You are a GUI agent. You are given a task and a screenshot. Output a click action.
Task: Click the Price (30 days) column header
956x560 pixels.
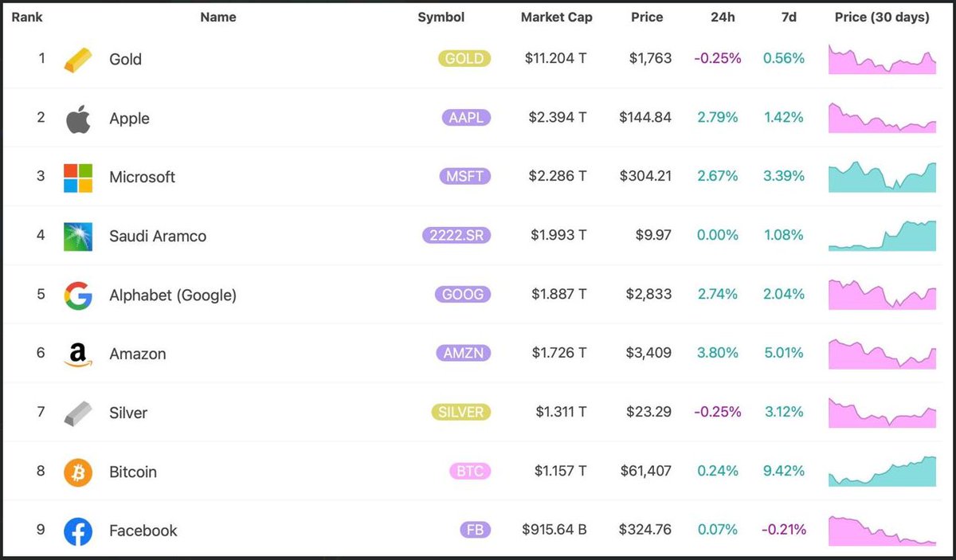(x=882, y=17)
